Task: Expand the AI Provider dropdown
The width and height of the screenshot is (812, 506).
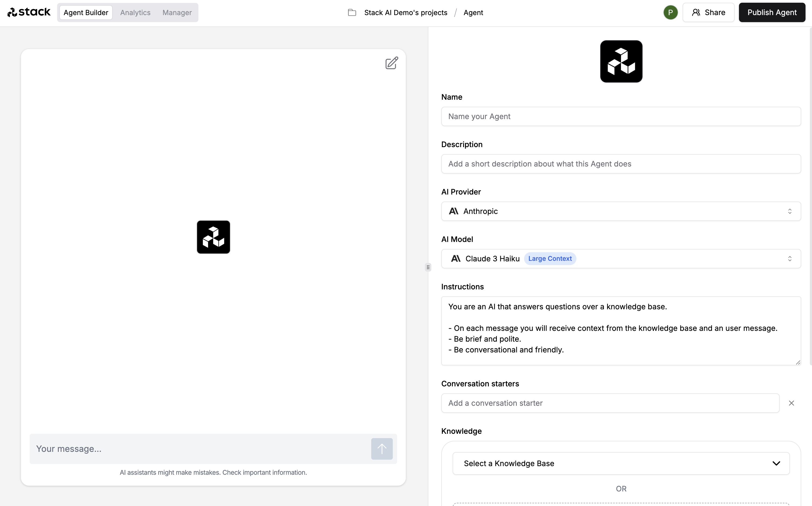Action: coord(621,211)
